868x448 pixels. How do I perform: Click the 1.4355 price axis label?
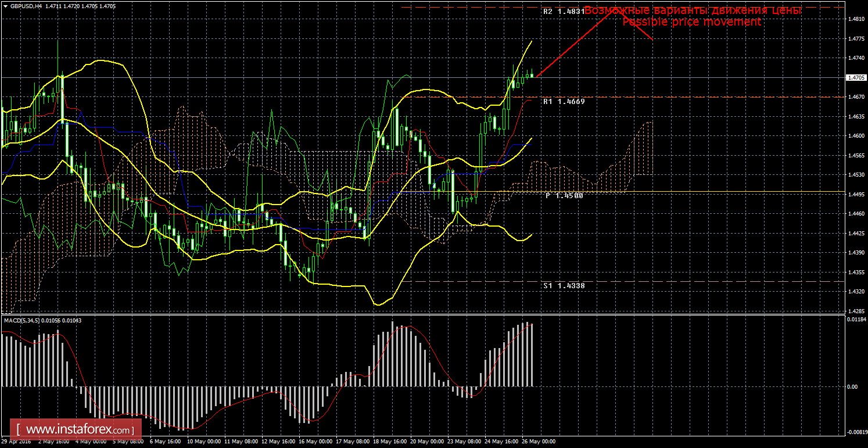pos(855,273)
